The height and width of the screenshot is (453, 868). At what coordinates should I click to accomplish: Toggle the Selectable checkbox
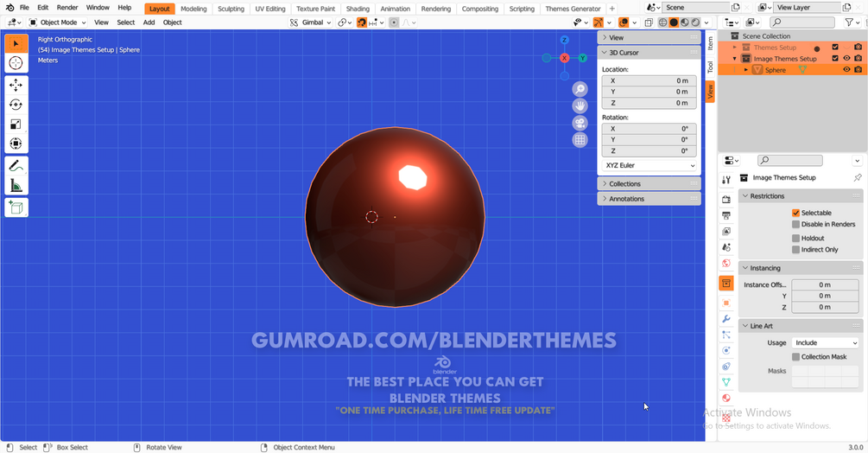point(795,213)
